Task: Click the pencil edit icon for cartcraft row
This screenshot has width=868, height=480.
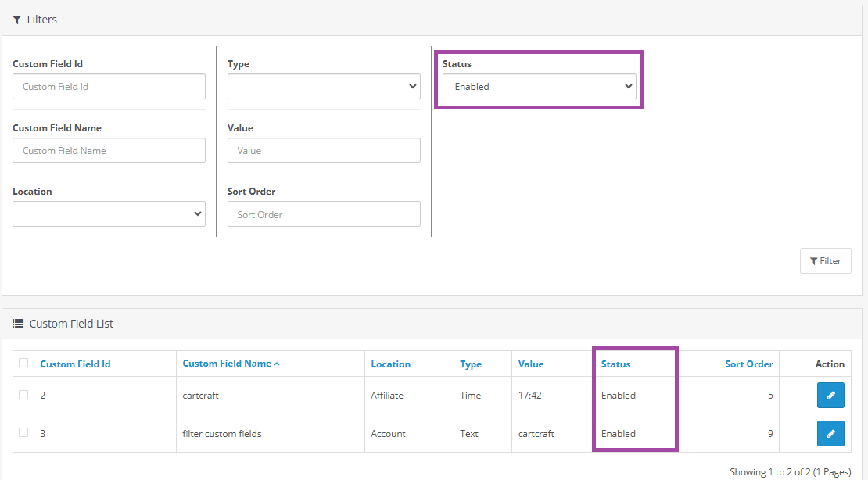Action: (830, 396)
